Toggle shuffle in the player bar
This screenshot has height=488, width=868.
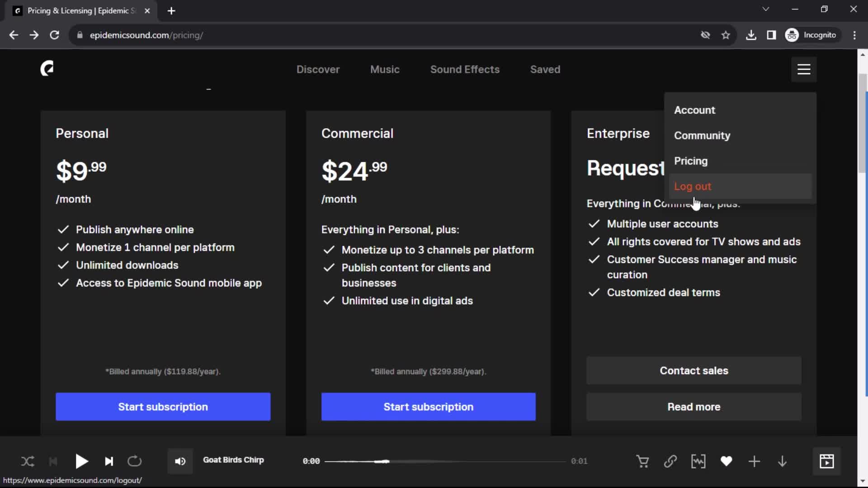coord(28,461)
